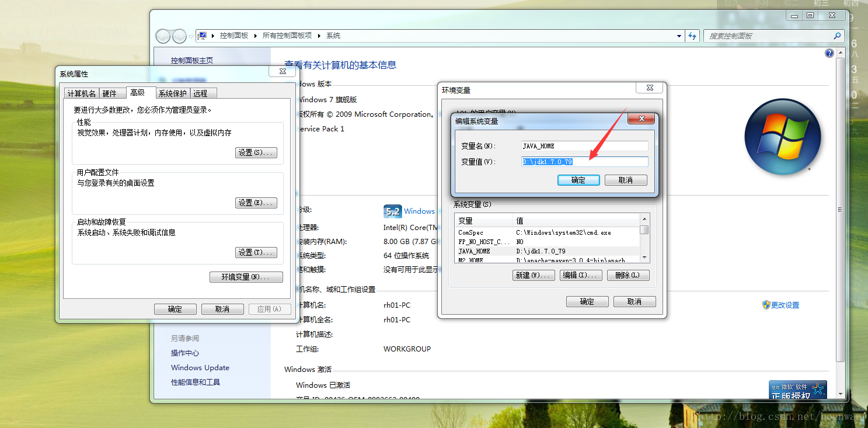Open help via the blue question mark icon
This screenshot has height=428, width=868.
[829, 53]
